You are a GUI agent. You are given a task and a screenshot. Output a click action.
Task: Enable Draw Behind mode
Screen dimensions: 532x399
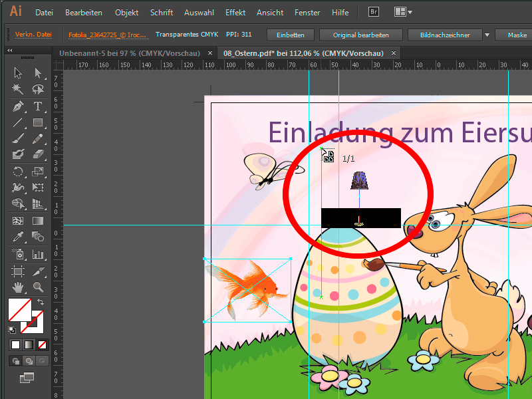[x=29, y=360]
